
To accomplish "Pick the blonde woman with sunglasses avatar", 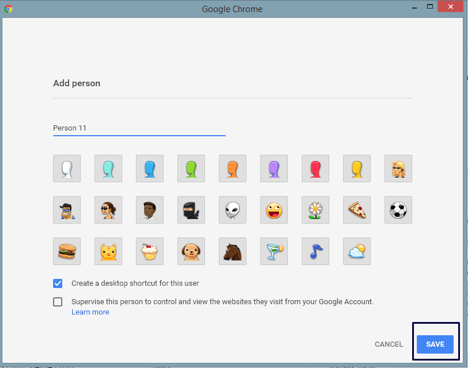I will (398, 168).
